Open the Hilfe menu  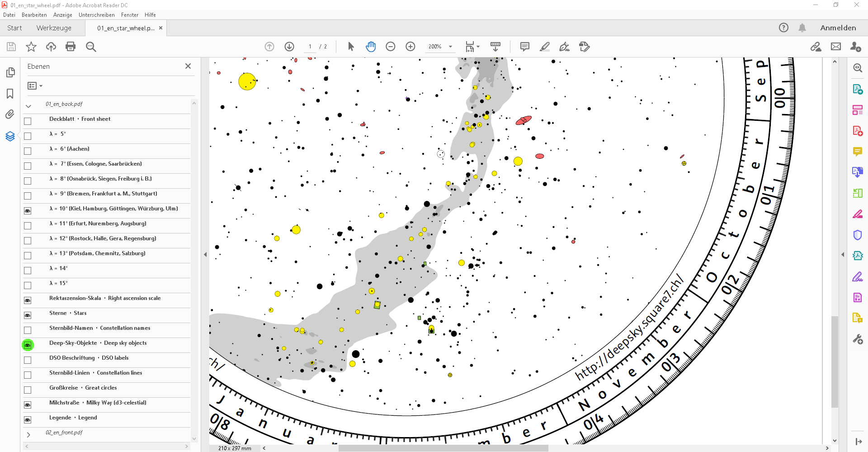point(150,15)
